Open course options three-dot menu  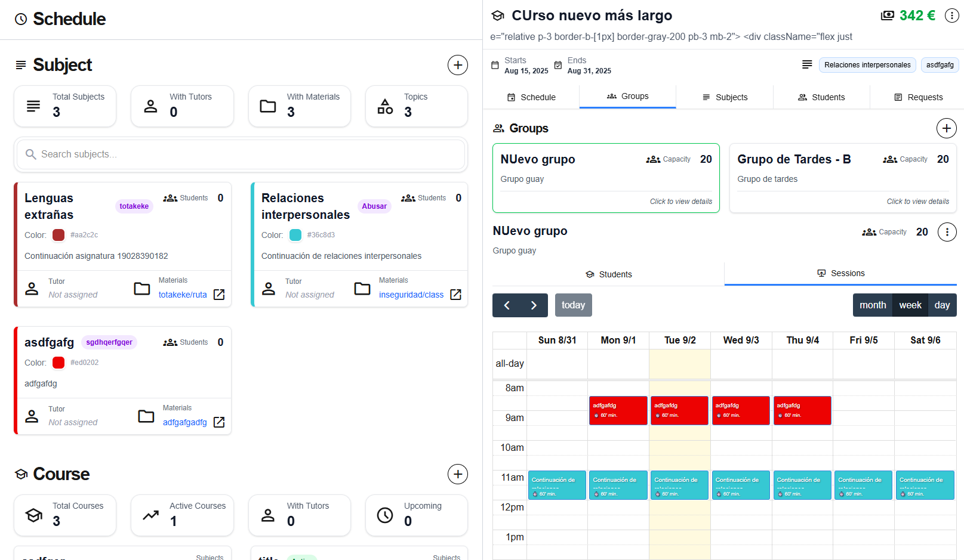(951, 16)
